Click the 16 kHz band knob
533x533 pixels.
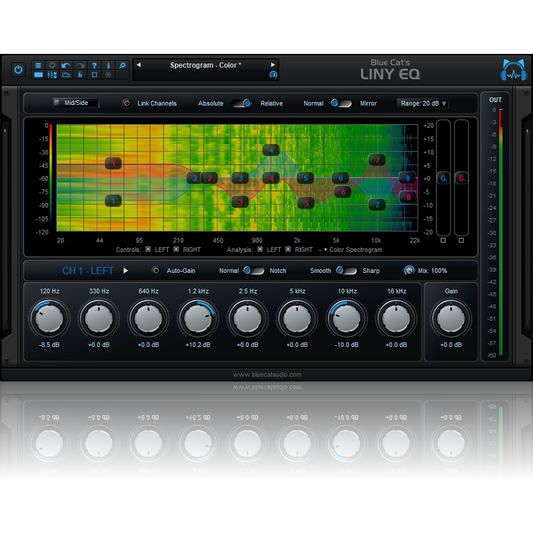point(396,318)
